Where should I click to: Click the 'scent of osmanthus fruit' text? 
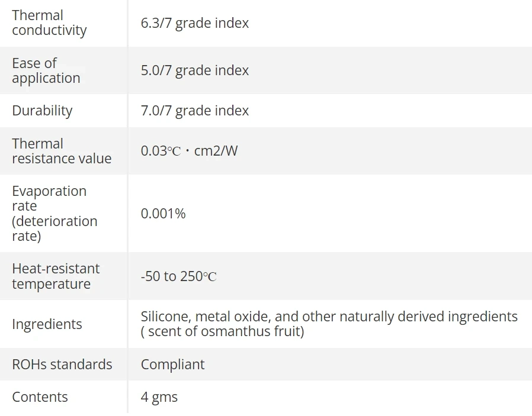pyautogui.click(x=225, y=331)
